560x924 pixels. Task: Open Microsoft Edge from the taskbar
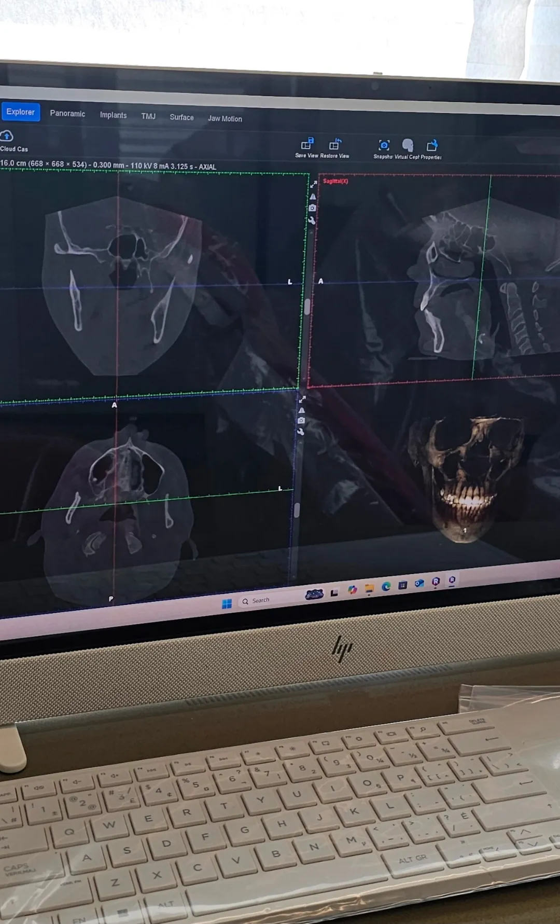click(386, 586)
